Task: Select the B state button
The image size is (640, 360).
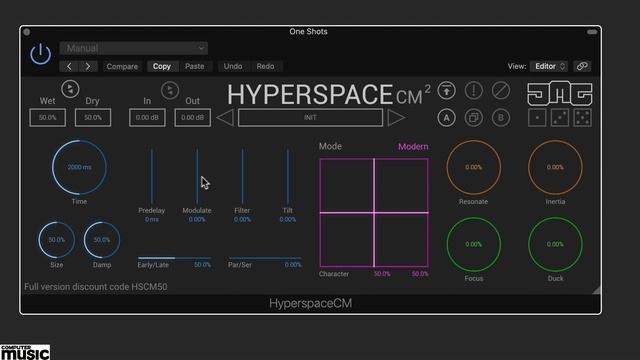Action: 501,118
